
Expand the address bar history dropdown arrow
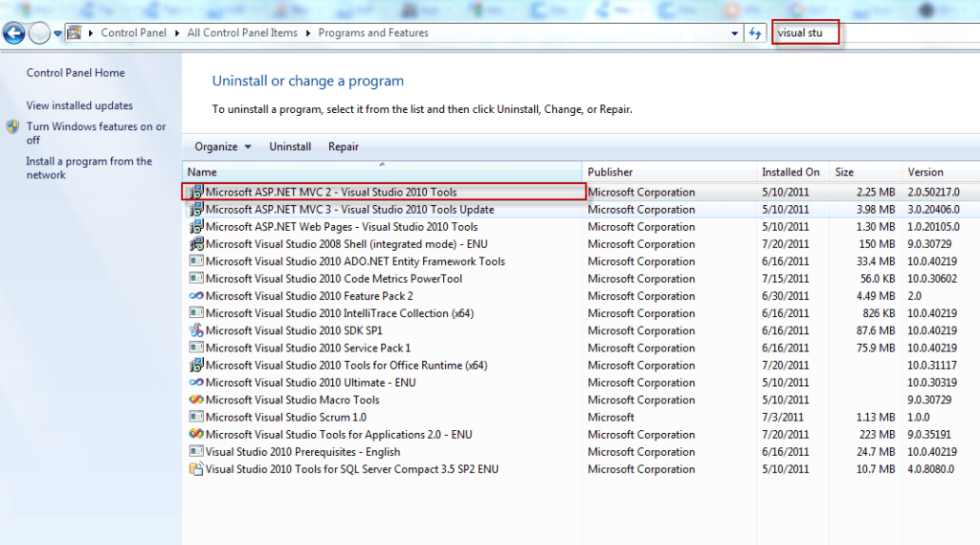[734, 33]
